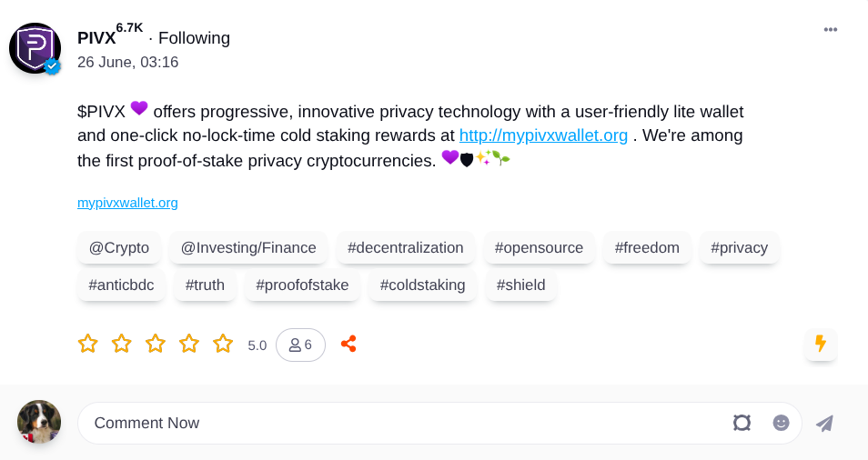Rate the post five stars
The width and height of the screenshot is (868, 460).
click(223, 344)
